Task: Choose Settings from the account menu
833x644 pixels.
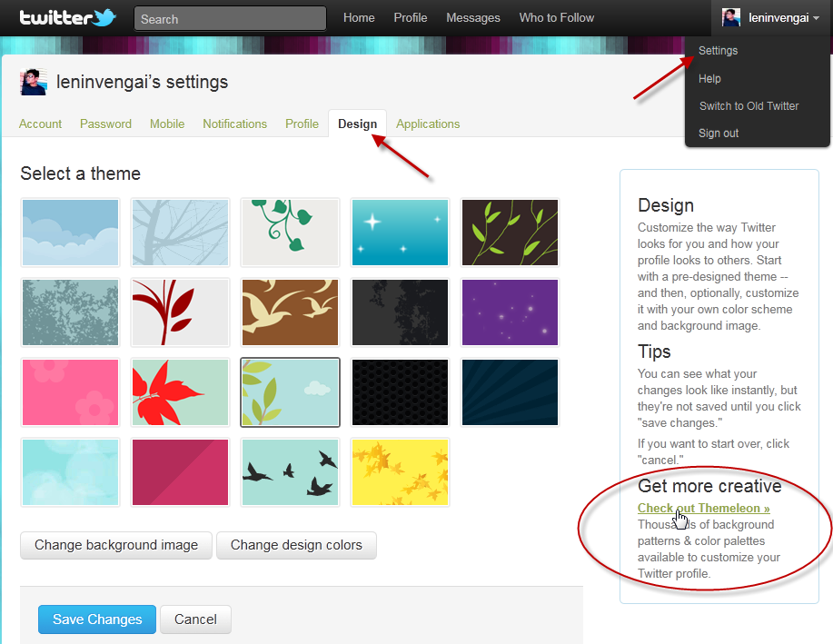Action: coord(719,51)
